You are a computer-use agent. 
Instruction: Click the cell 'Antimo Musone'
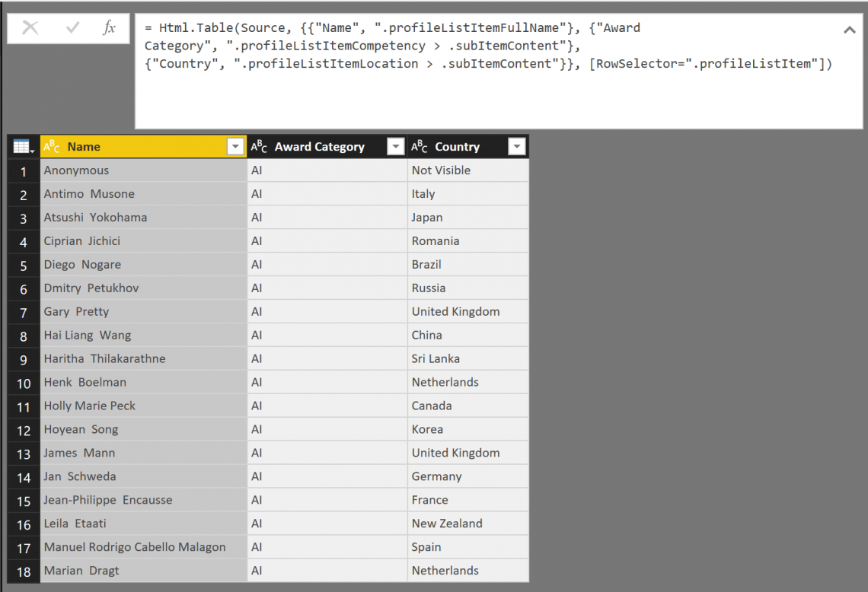[x=143, y=194]
